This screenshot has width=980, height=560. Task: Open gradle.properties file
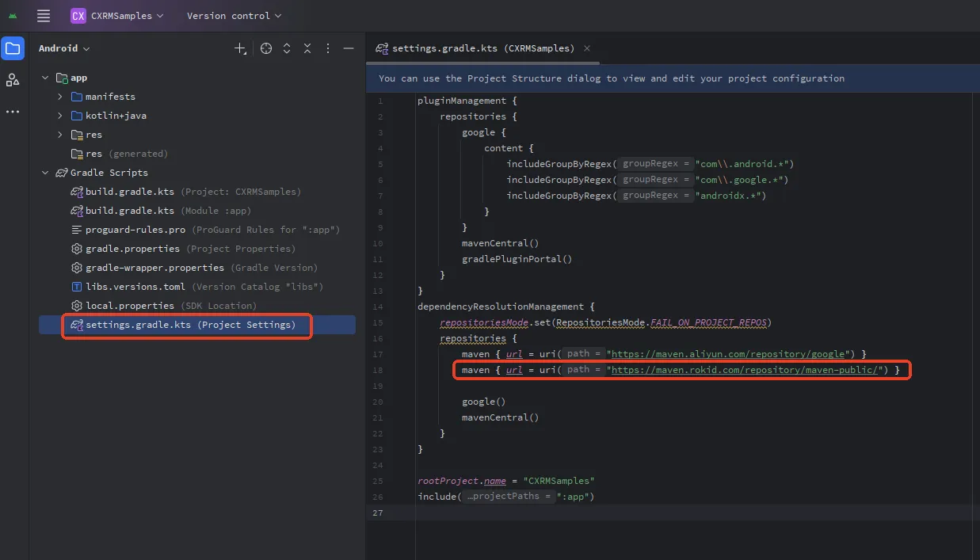coord(183,249)
